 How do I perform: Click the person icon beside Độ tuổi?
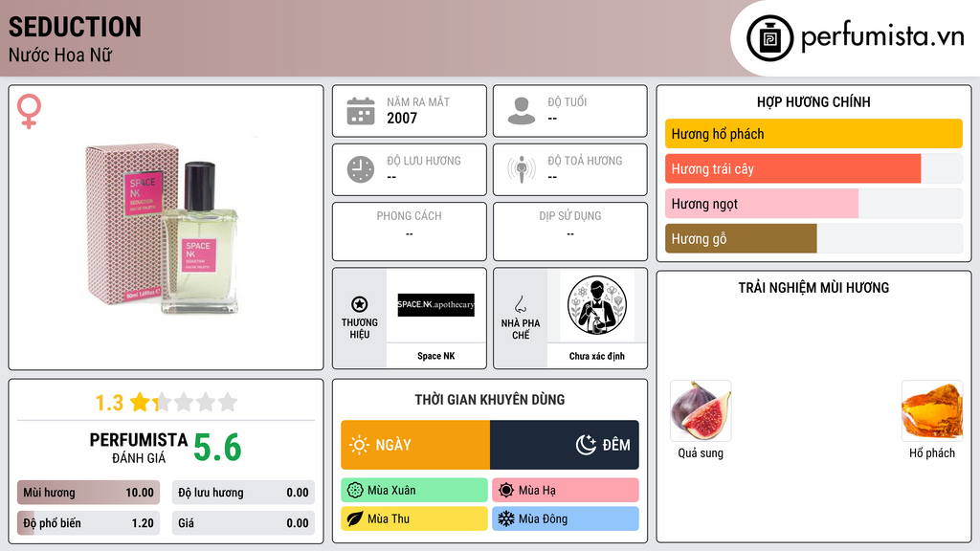tap(522, 111)
